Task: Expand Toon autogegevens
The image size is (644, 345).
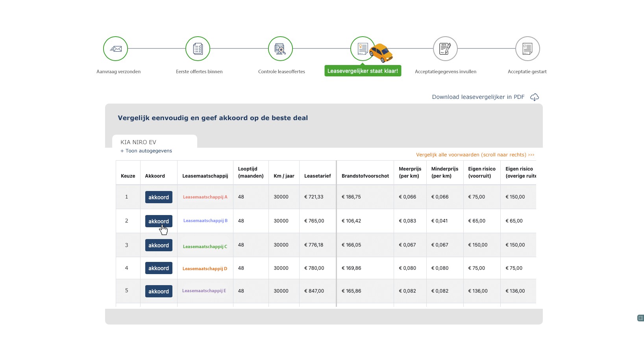Action: coord(146,151)
